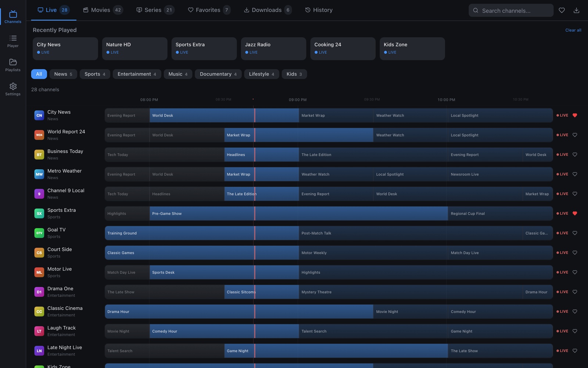Screen dimensions: 588x368
Task: Open the Playlists sidebar folder icon
Action: pyautogui.click(x=13, y=62)
